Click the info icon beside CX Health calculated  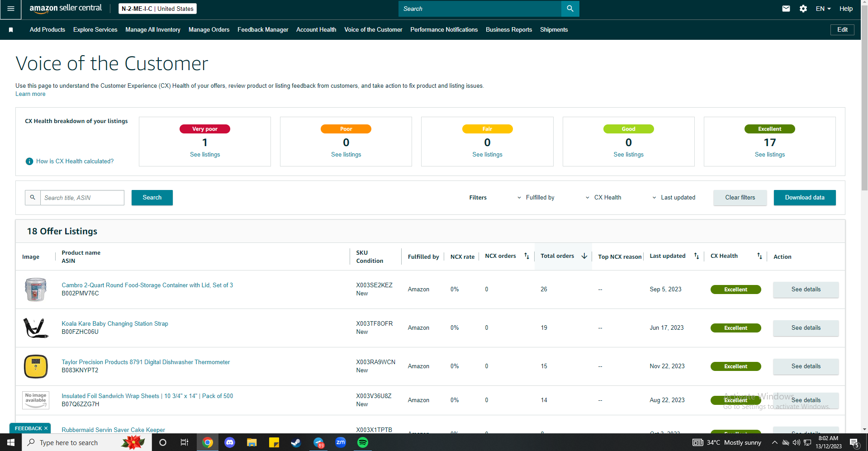[29, 161]
